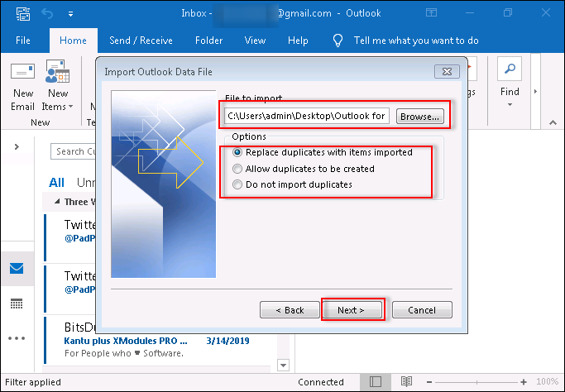Open the Send / Receive tab

[141, 41]
